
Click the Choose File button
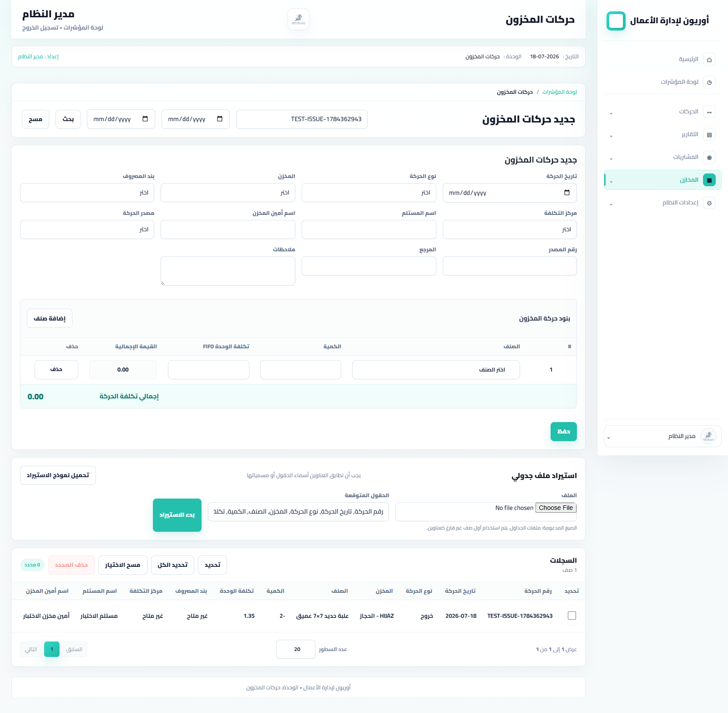click(556, 508)
